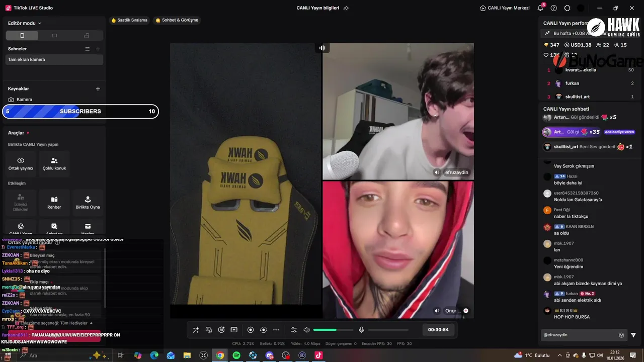Open the Ortak yayıncı tool
Screen dimensions: 644x362
[x=21, y=164]
